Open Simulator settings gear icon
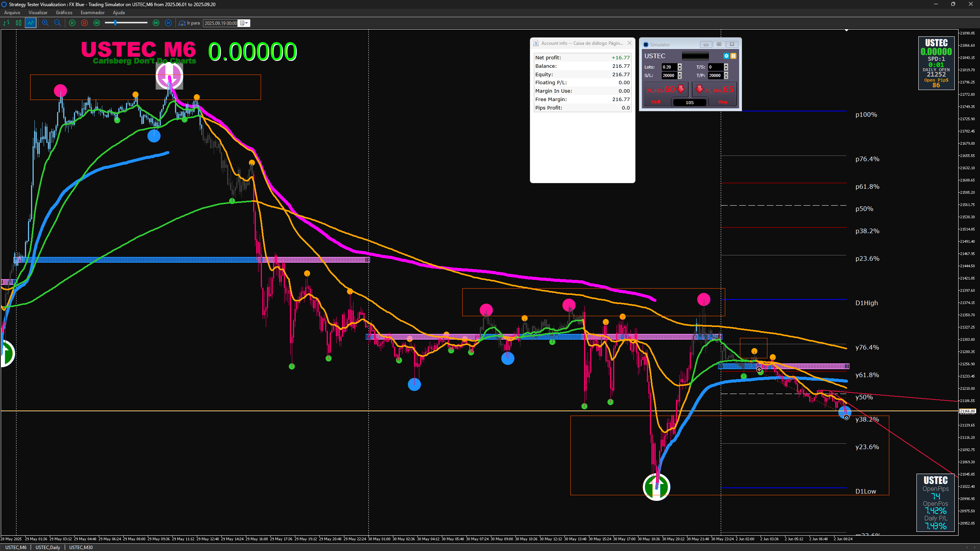Screen dimensions: 980x551 (726, 56)
